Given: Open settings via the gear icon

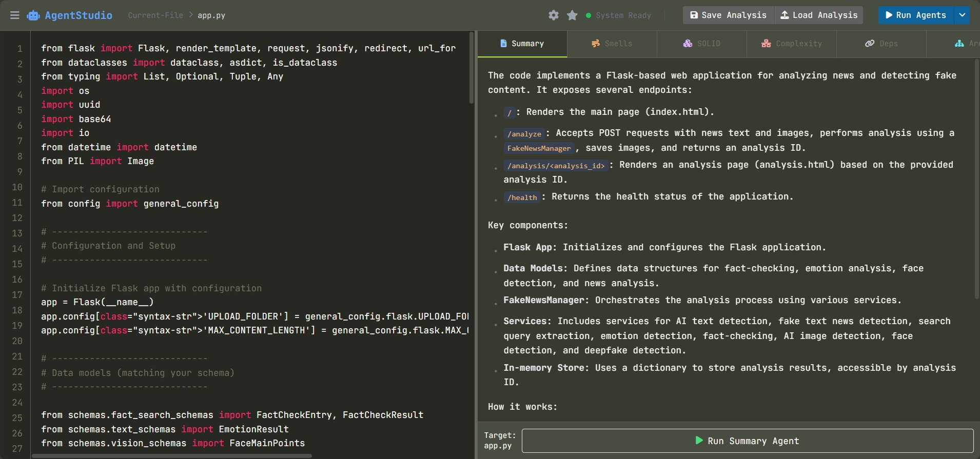Looking at the screenshot, I should [554, 15].
